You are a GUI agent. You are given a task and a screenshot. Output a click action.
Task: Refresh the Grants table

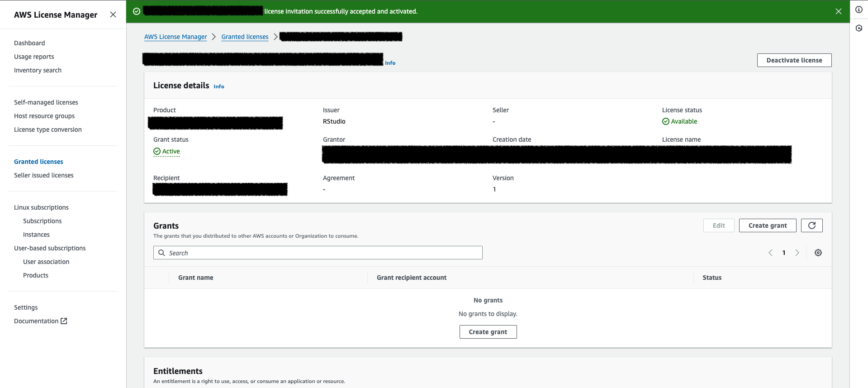pos(812,225)
